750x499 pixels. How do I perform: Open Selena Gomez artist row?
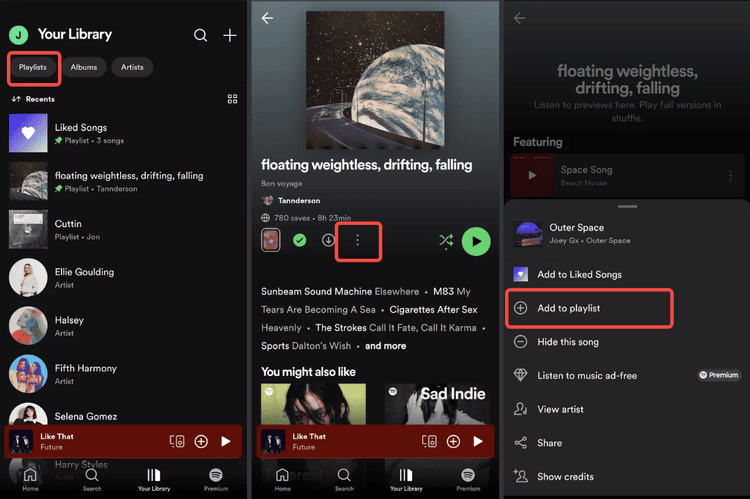(x=124, y=413)
